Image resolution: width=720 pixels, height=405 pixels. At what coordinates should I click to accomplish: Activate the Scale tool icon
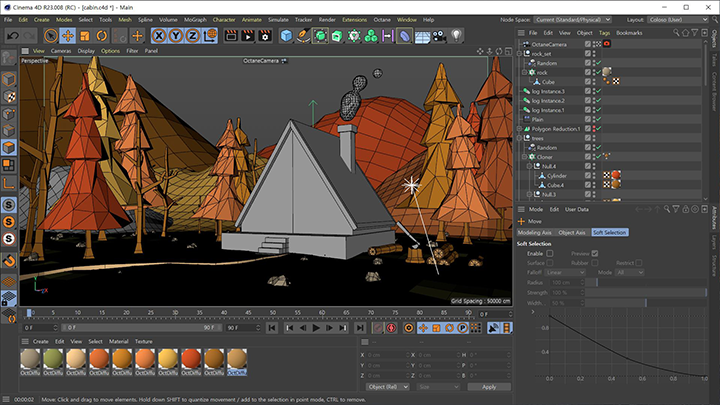click(x=85, y=35)
